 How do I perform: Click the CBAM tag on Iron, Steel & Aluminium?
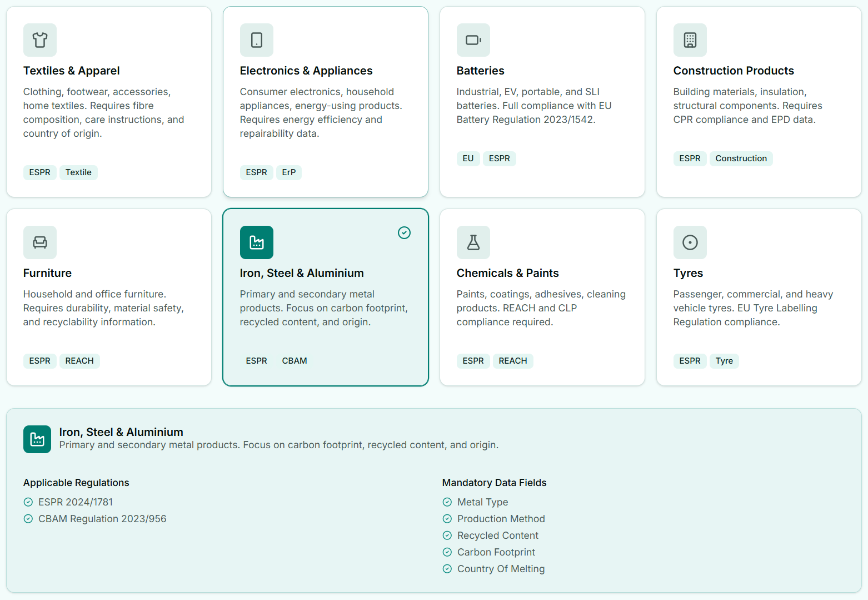(x=295, y=360)
